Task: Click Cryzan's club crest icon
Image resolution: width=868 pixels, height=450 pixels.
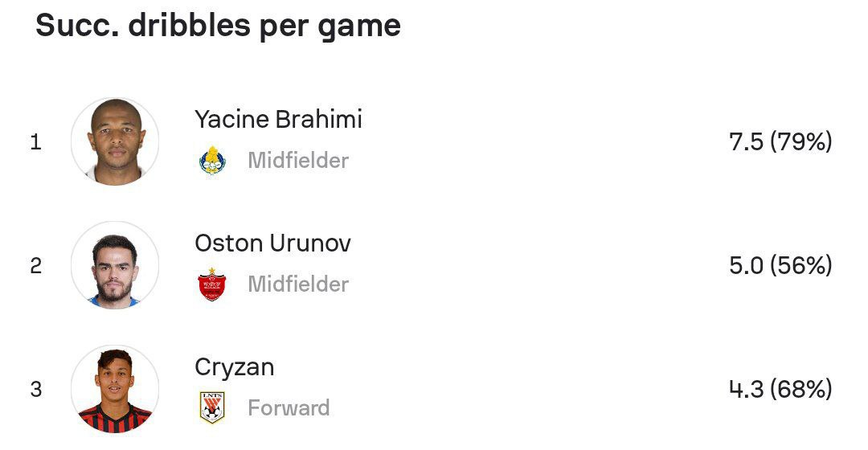Action: point(211,407)
